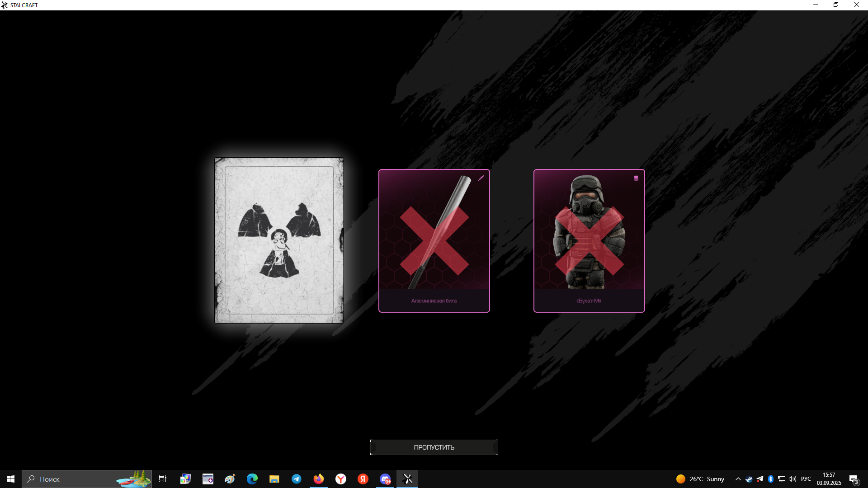Screen dimensions: 868x488
Task: Switch the РУС input language
Action: [x=806, y=479]
